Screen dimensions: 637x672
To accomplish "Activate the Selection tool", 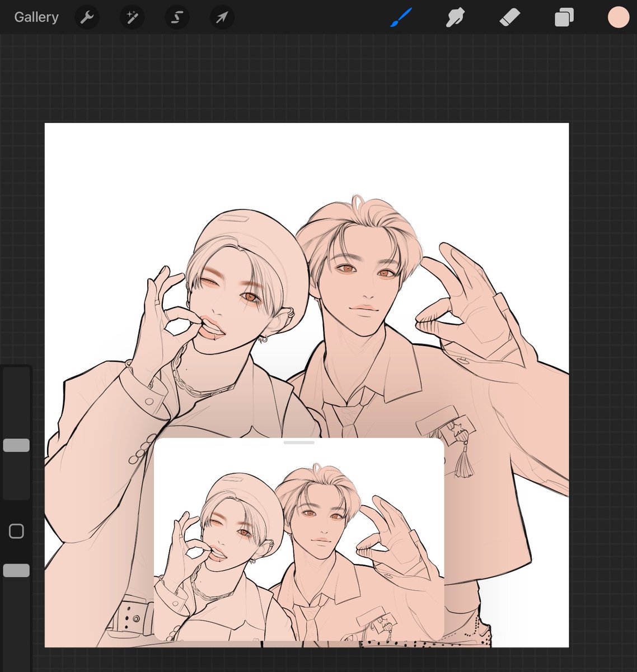I will [177, 18].
